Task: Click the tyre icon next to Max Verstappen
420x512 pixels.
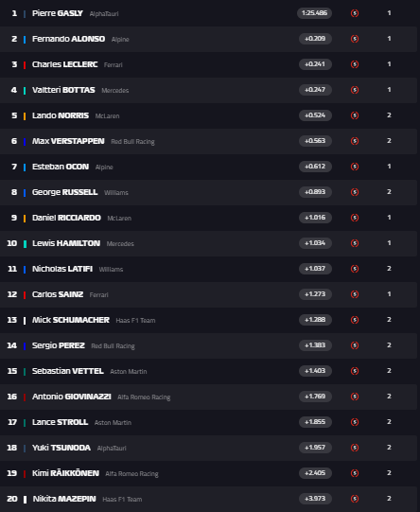Action: [355, 141]
